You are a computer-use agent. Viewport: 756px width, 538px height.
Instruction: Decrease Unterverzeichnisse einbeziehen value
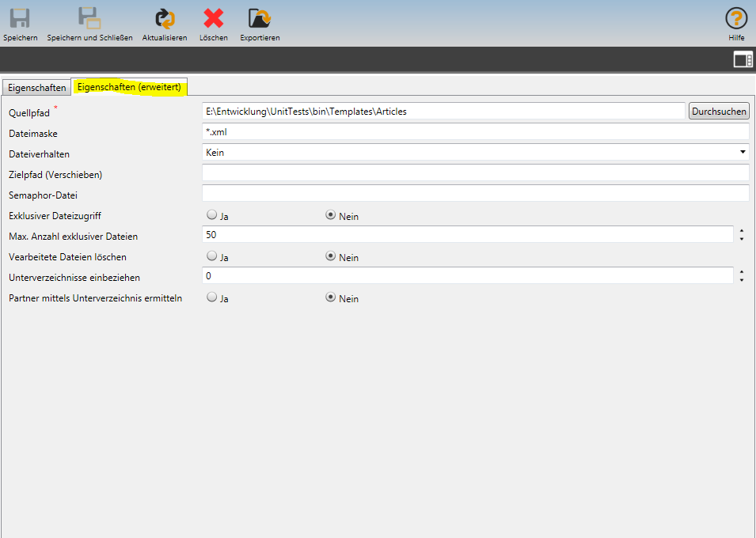pyautogui.click(x=742, y=279)
